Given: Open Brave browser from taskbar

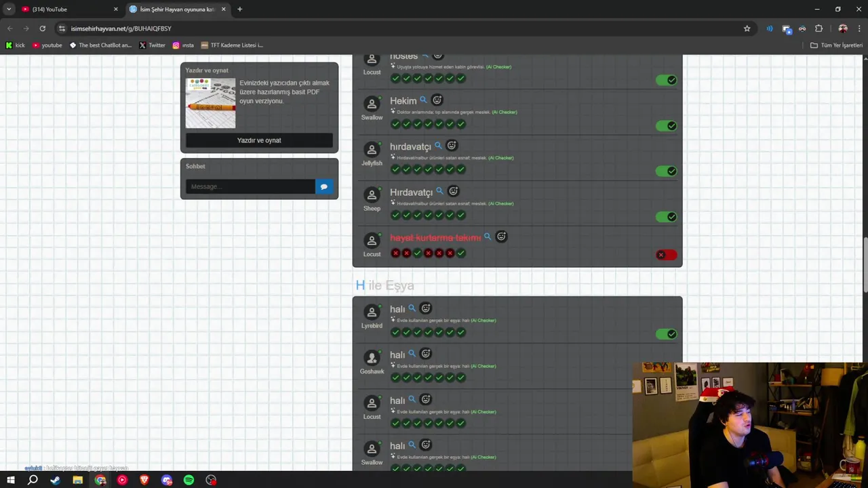Looking at the screenshot, I should (144, 480).
